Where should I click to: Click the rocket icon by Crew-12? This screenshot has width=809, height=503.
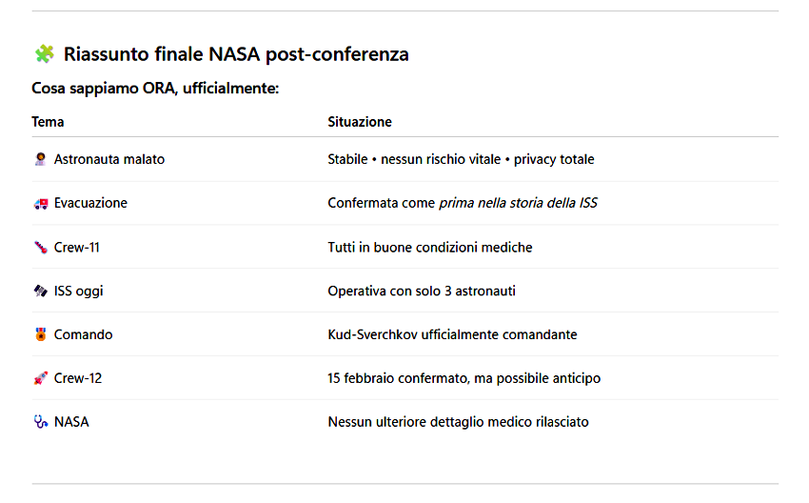coord(40,379)
